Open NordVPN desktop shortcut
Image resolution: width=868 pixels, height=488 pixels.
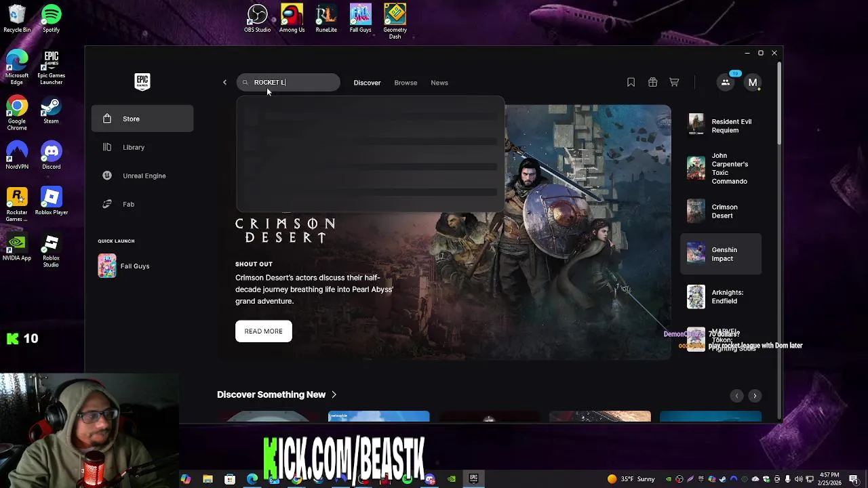[x=17, y=155]
